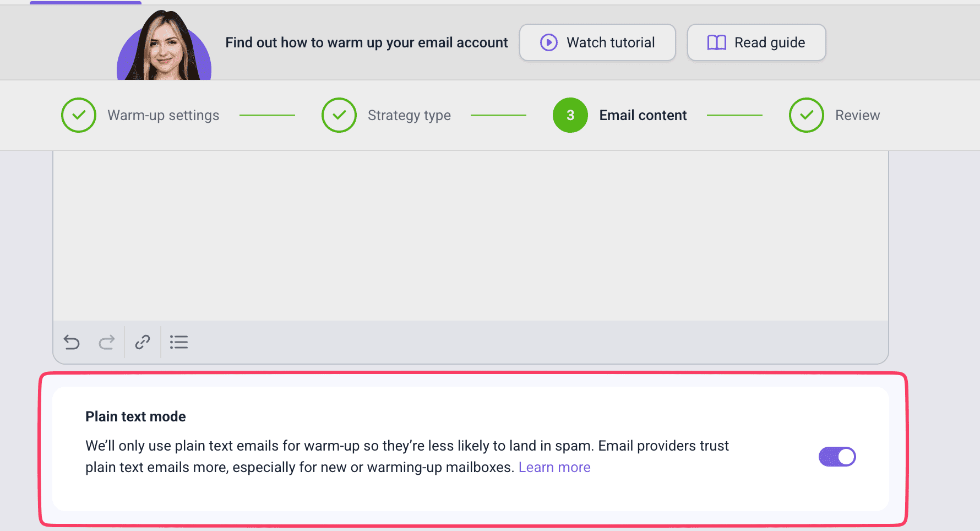980x531 pixels.
Task: Click the play icon on Watch tutorial
Action: [x=548, y=42]
